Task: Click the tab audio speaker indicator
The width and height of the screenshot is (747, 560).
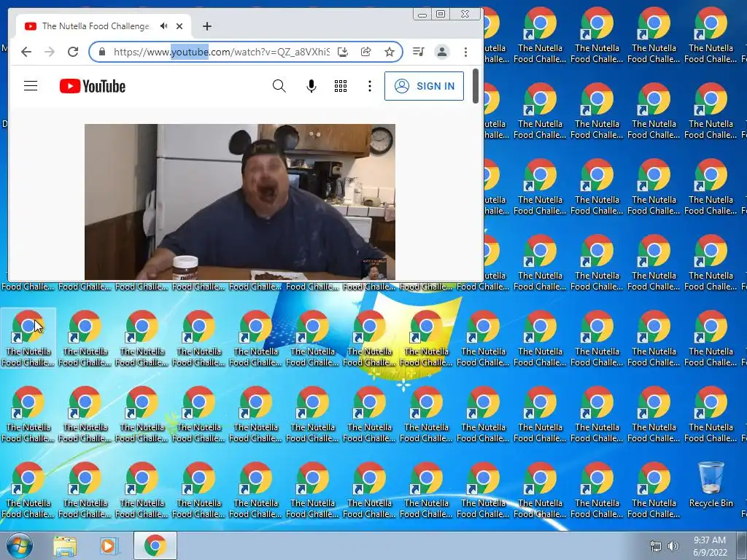Action: (x=164, y=26)
